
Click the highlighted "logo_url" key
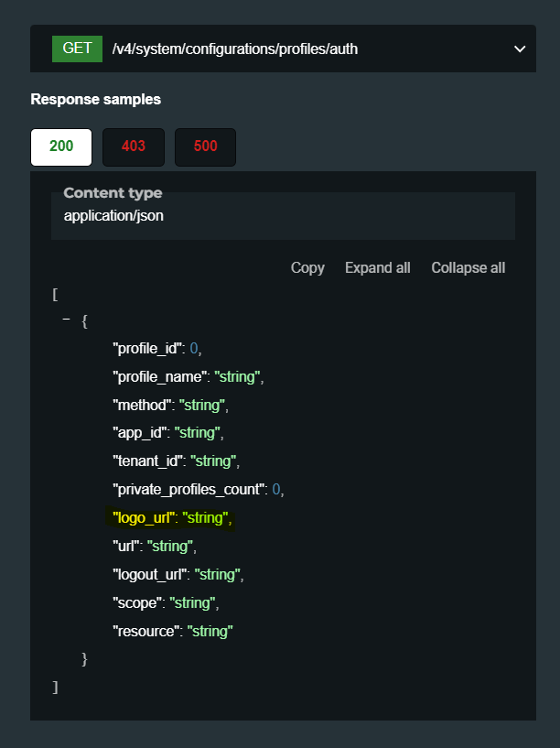pos(143,518)
